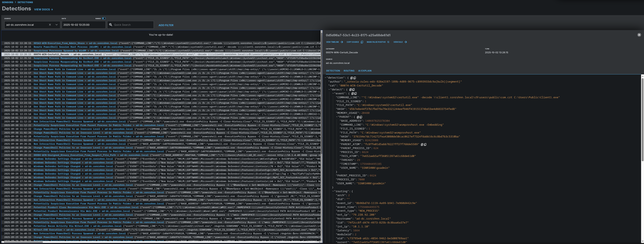Click the Quick Search magnifier icon

click(111, 25)
